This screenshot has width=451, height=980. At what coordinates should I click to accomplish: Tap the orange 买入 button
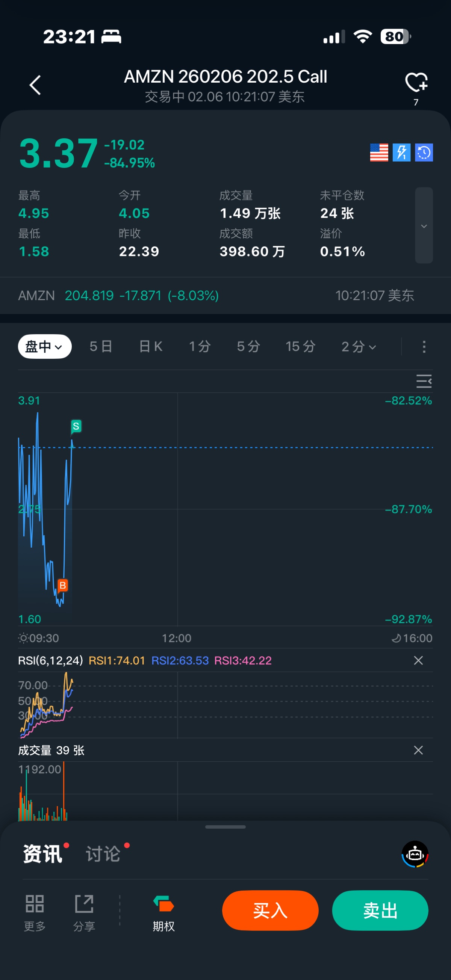(270, 911)
